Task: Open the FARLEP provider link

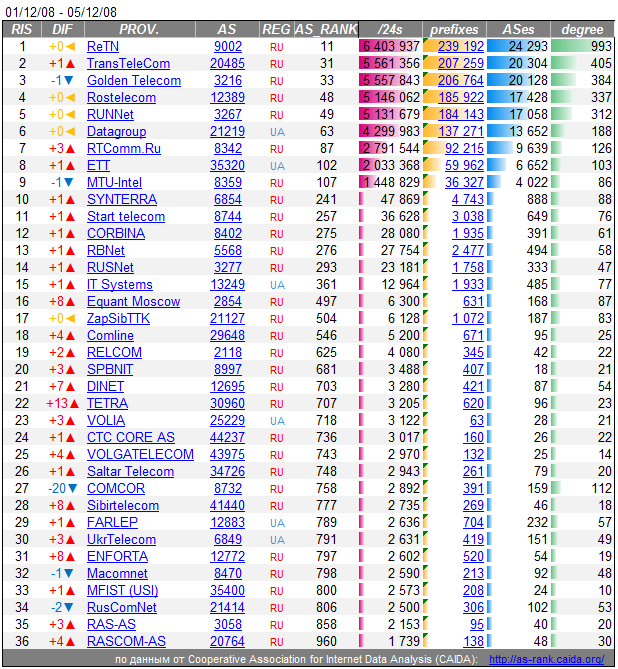Action: [x=112, y=522]
